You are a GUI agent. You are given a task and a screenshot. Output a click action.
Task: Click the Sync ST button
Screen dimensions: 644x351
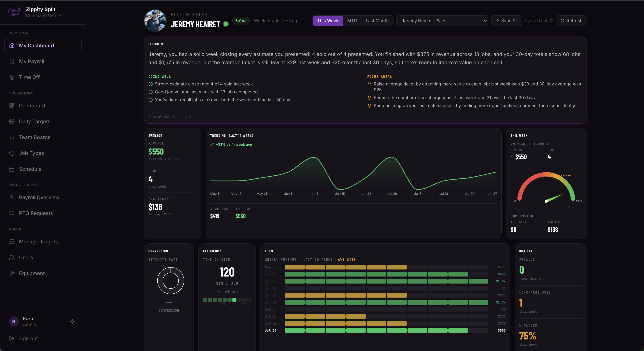pyautogui.click(x=507, y=21)
